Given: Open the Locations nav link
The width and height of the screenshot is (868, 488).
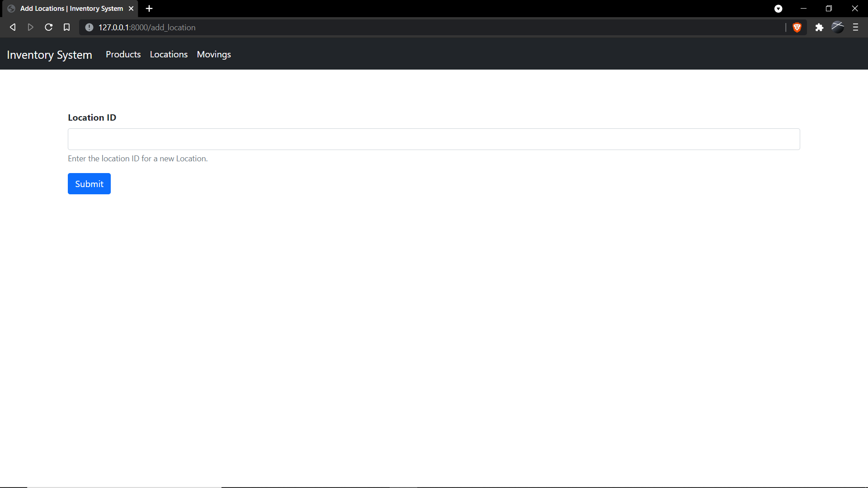Looking at the screenshot, I should [169, 54].
